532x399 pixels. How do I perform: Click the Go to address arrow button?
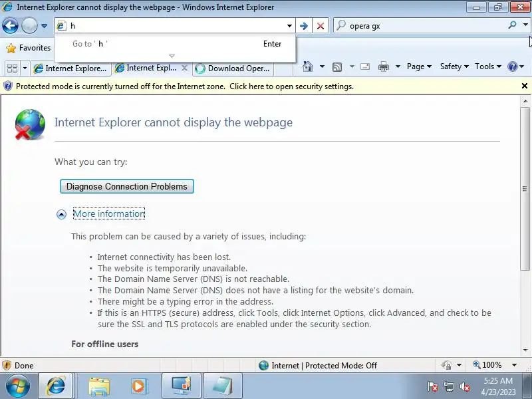tap(304, 26)
